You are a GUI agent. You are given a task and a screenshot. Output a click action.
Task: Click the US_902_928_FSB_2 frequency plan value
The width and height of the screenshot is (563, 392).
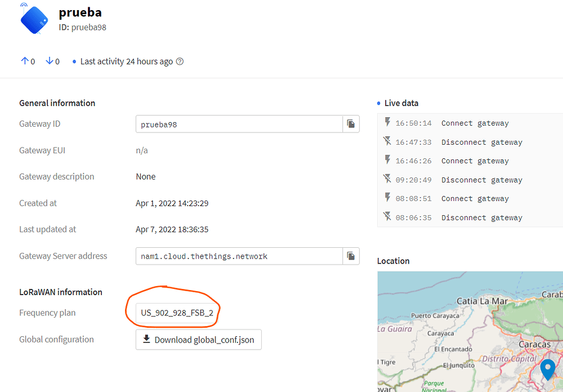[177, 313]
